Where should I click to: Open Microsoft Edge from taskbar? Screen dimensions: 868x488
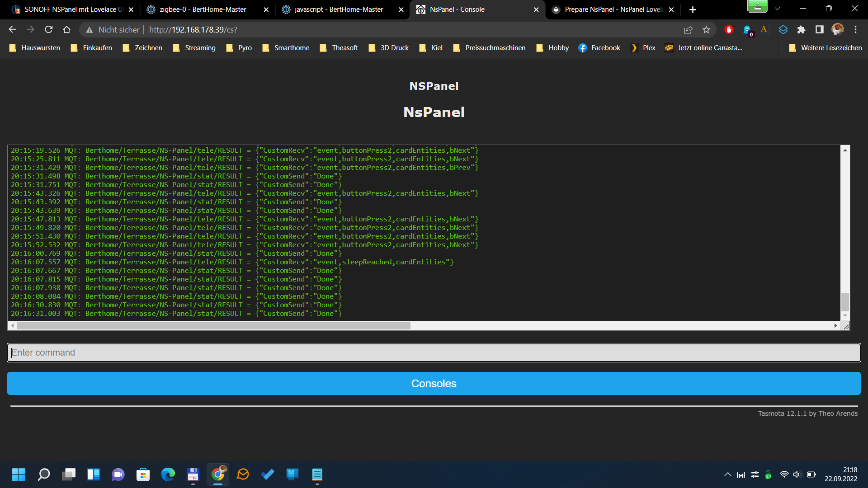coord(168,474)
